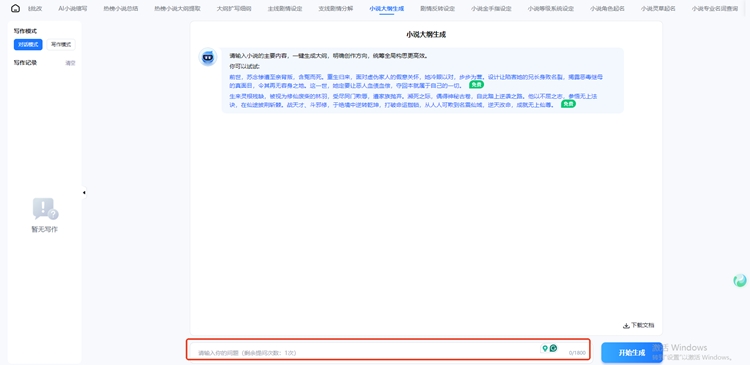
Task: Click 免费 badge after the first example prompt
Action: point(476,85)
